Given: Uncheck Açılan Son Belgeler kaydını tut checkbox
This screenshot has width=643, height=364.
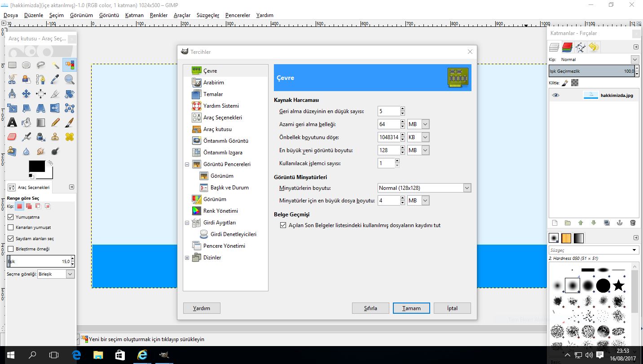Looking at the screenshot, I should 283,225.
